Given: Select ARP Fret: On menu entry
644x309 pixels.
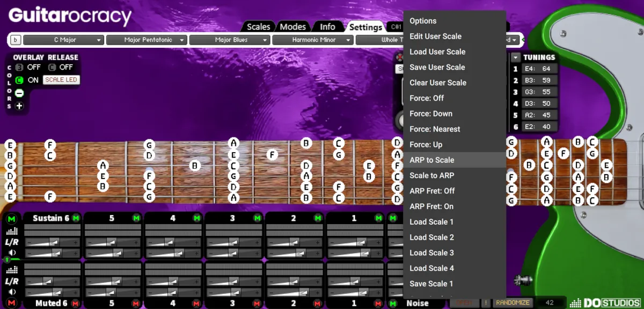Looking at the screenshot, I should (455, 206).
